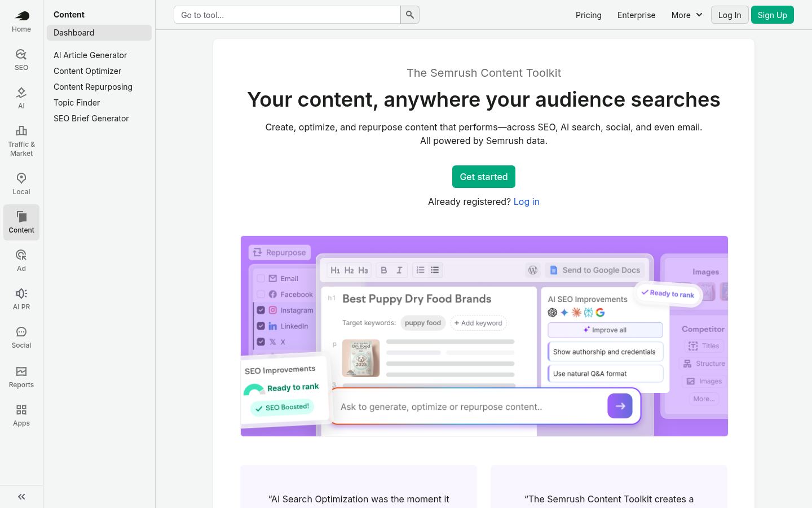Image resolution: width=812 pixels, height=508 pixels.
Task: Click the Get started button
Action: pos(484,177)
